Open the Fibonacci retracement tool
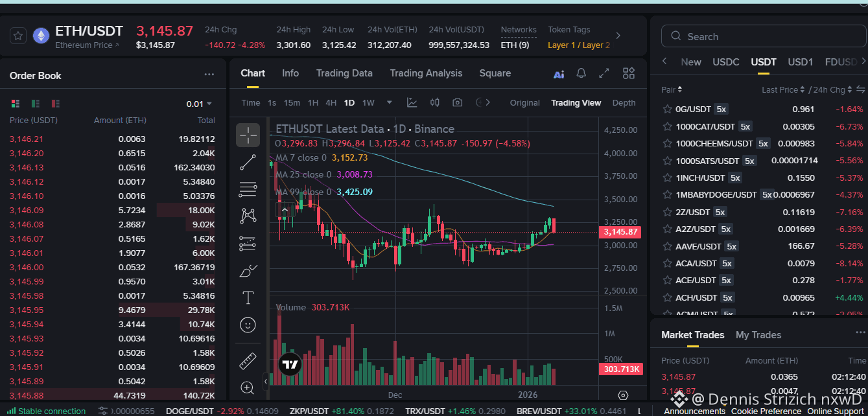The image size is (868, 416). (x=248, y=189)
